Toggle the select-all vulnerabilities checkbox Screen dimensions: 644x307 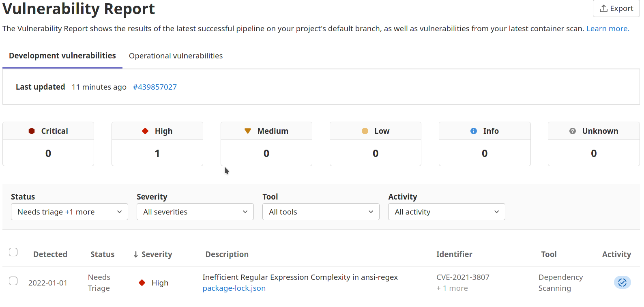pos(13,252)
